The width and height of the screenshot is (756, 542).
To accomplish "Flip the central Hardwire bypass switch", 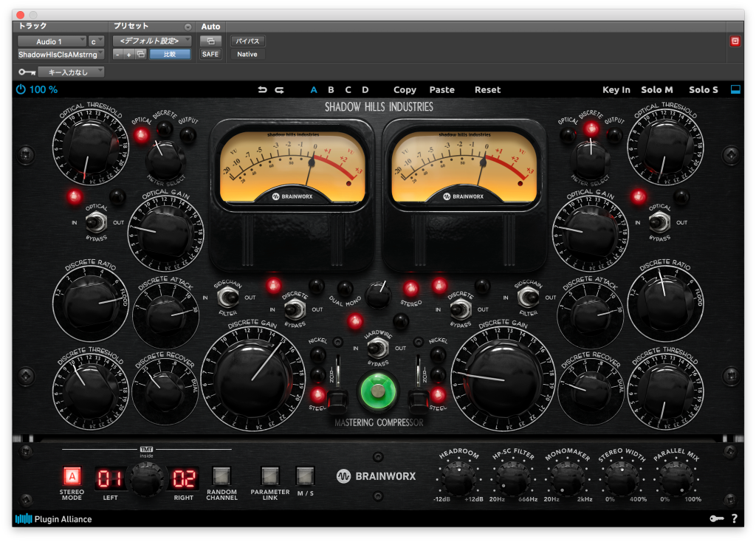I will [x=378, y=348].
